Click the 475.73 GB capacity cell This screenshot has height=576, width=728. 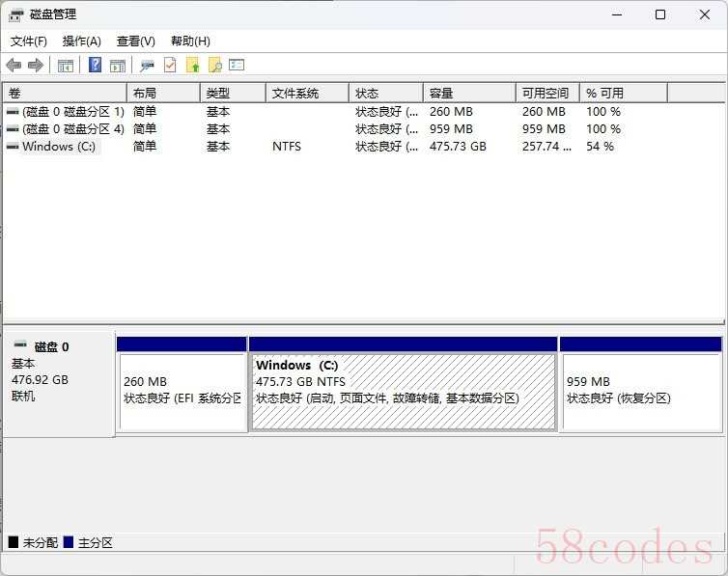click(x=458, y=147)
